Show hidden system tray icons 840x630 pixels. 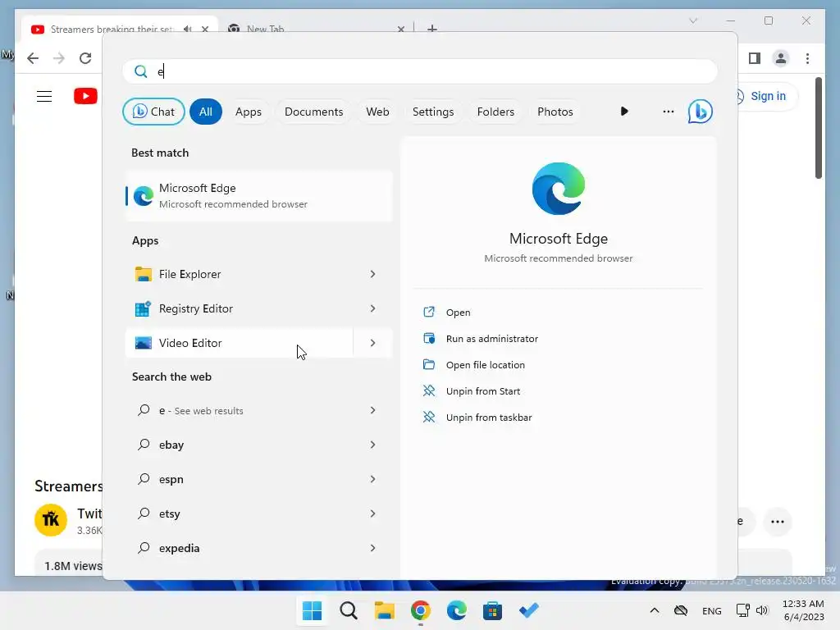654,610
